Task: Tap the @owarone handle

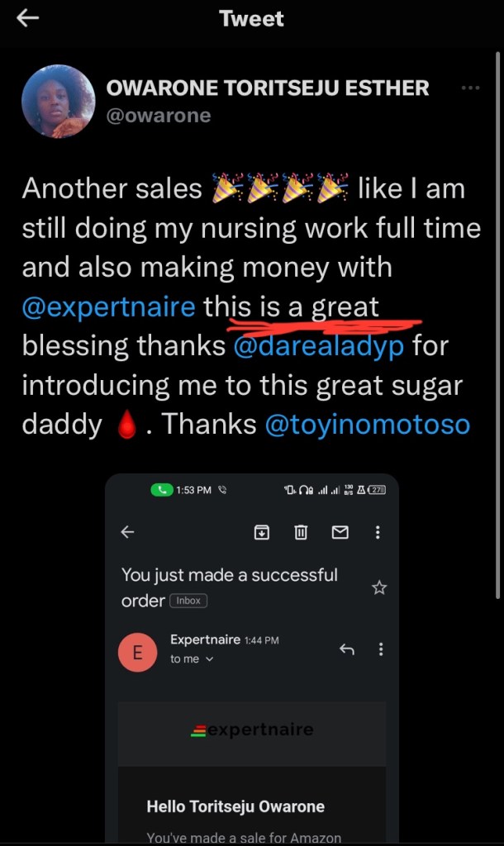Action: (x=159, y=115)
